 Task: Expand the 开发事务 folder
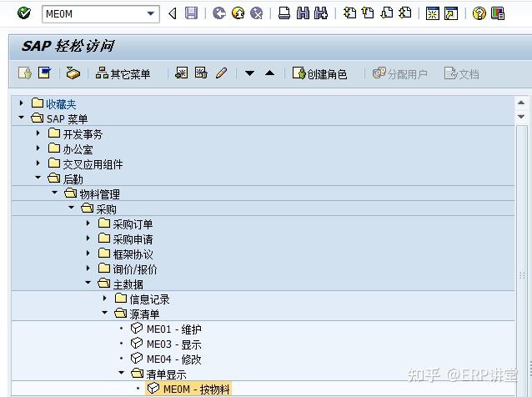click(x=38, y=133)
